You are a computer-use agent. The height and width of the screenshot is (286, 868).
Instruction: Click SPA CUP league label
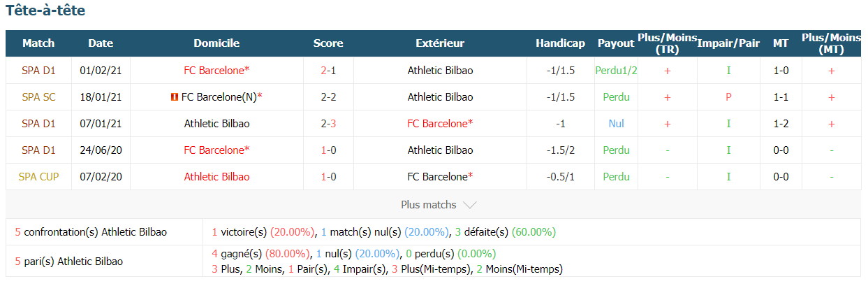click(38, 177)
